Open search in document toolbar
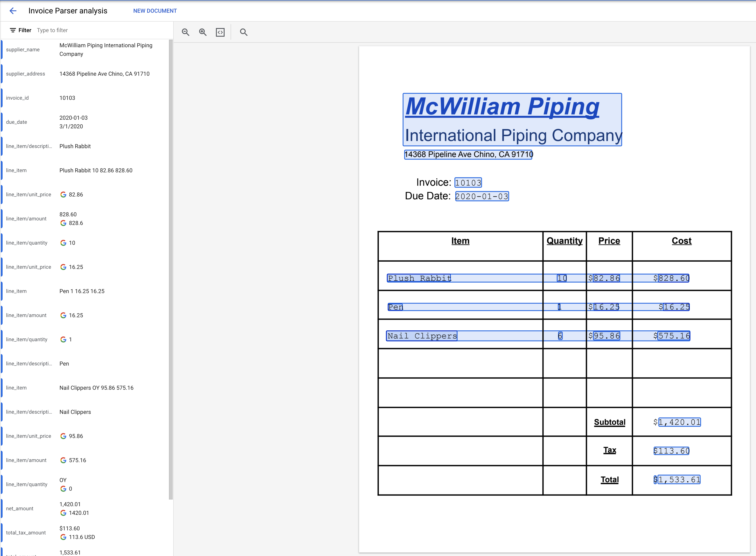This screenshot has height=556, width=756. click(244, 32)
